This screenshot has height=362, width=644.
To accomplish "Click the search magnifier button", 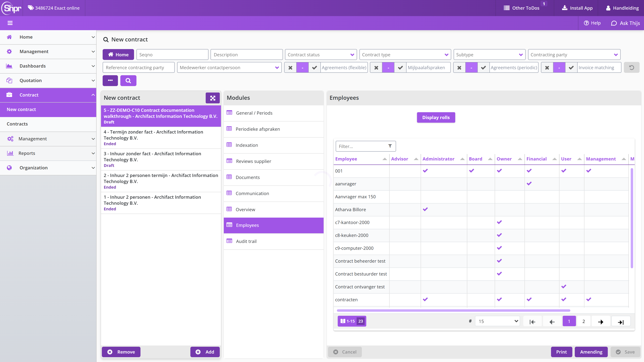I will tap(128, 80).
